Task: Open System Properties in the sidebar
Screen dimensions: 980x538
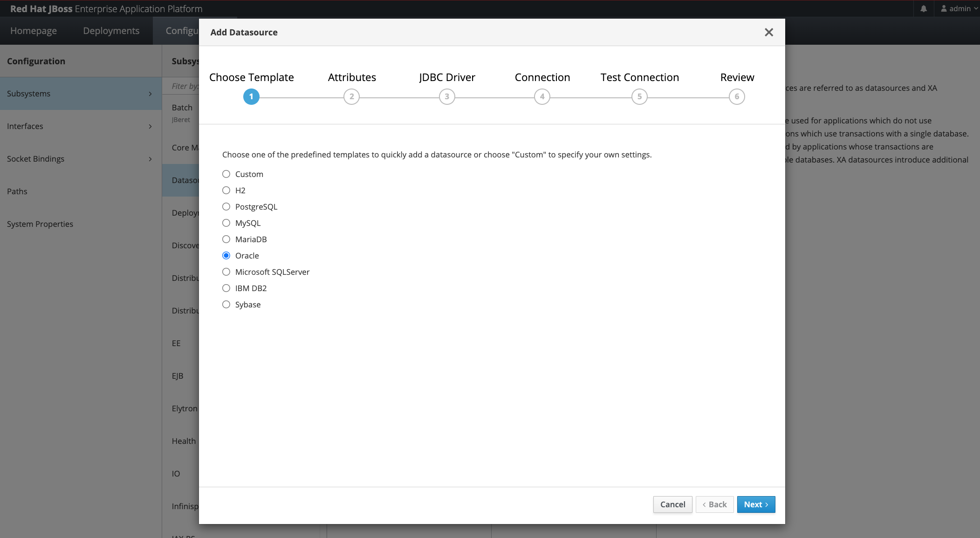Action: (x=40, y=224)
